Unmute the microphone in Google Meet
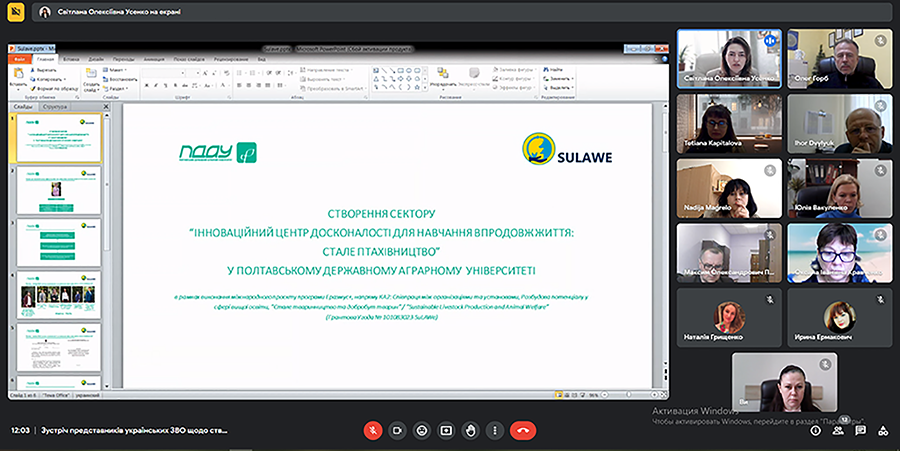This screenshot has width=900, height=451. point(373,430)
